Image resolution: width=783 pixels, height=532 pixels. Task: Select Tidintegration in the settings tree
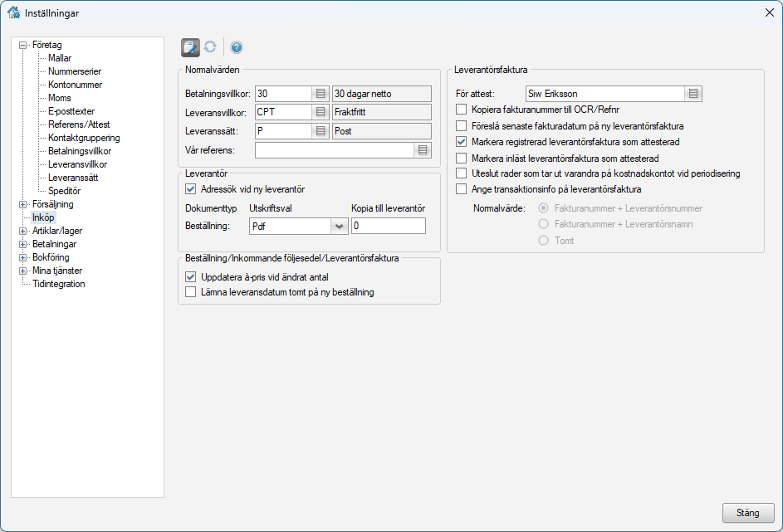pos(58,284)
